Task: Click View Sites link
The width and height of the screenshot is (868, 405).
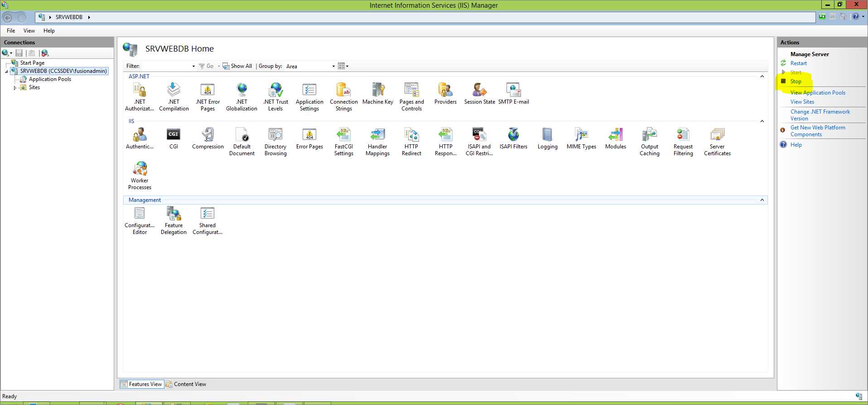Action: pyautogui.click(x=802, y=102)
